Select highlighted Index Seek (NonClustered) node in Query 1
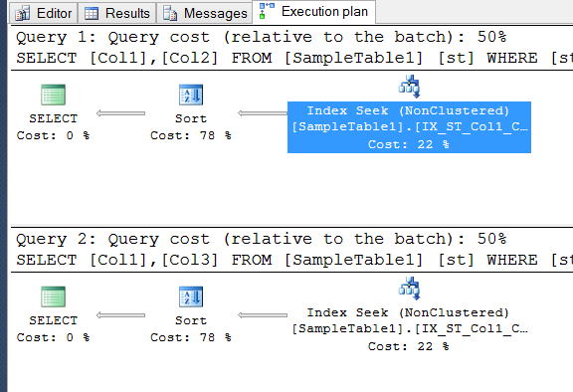573x392 pixels. [x=409, y=127]
